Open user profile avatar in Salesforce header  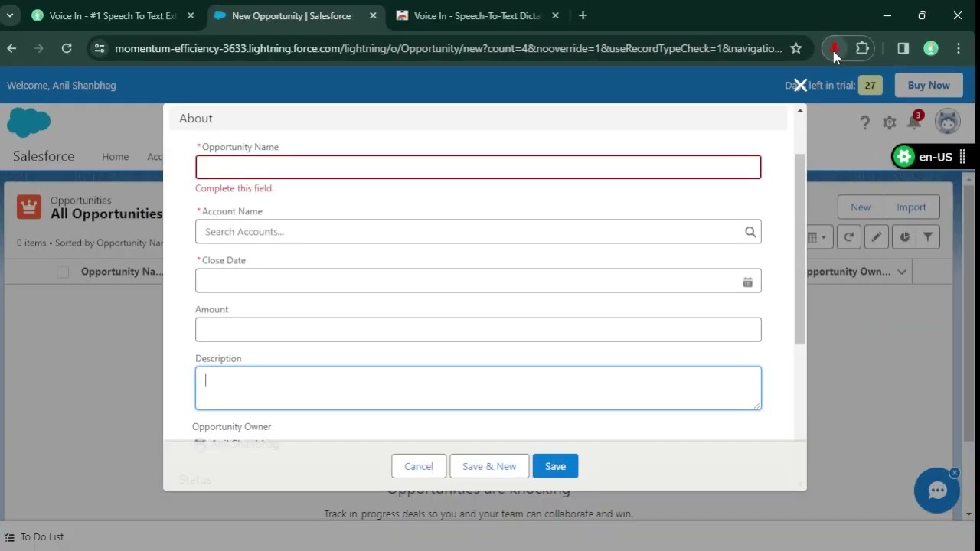(948, 121)
